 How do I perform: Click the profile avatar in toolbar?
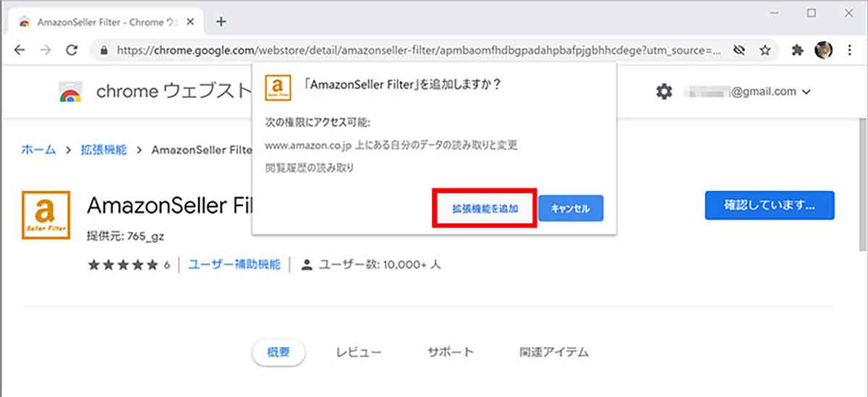pyautogui.click(x=823, y=51)
